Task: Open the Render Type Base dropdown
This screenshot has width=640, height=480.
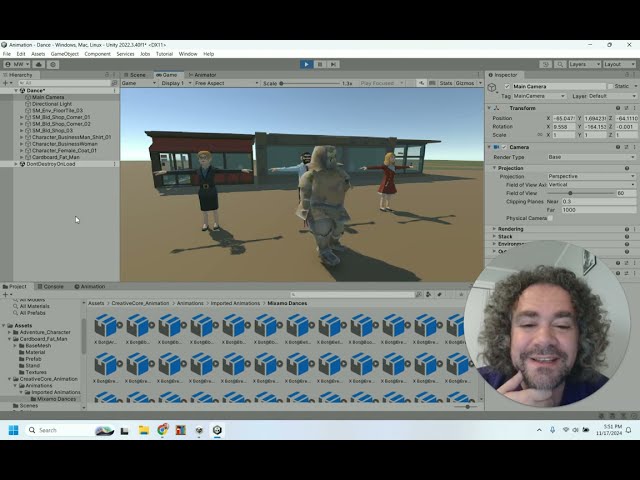Action: pos(591,157)
